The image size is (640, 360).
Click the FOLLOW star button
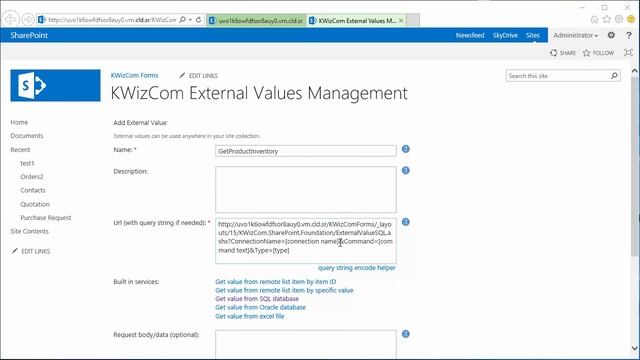598,53
